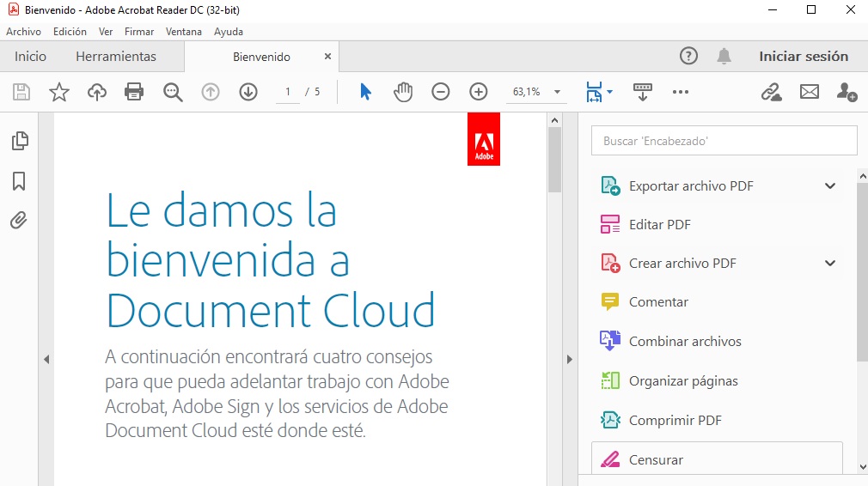
Task: Open the Firmar menu
Action: pos(139,32)
